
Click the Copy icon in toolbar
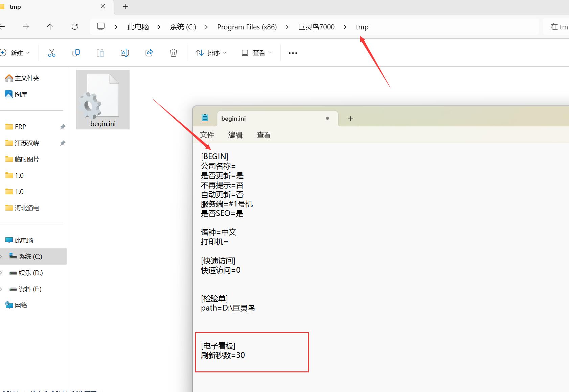[x=76, y=53]
